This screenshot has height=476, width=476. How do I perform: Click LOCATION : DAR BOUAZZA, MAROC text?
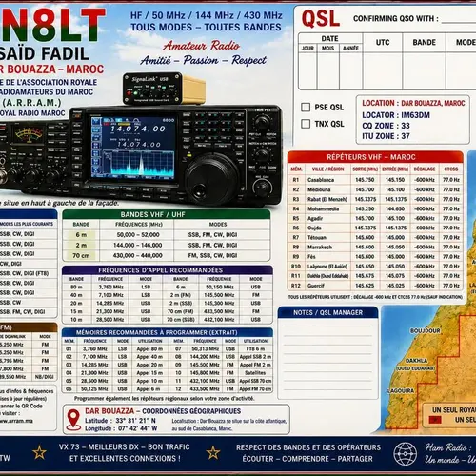(413, 103)
